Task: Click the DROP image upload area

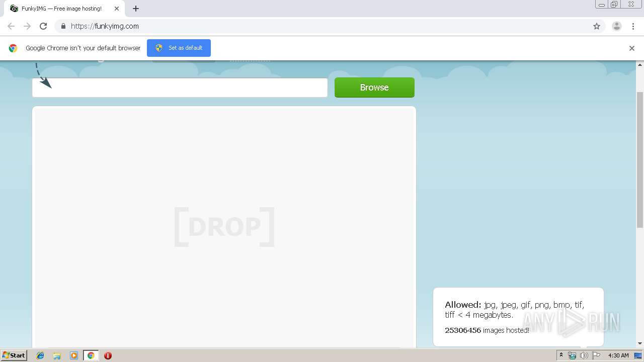Action: click(x=224, y=227)
